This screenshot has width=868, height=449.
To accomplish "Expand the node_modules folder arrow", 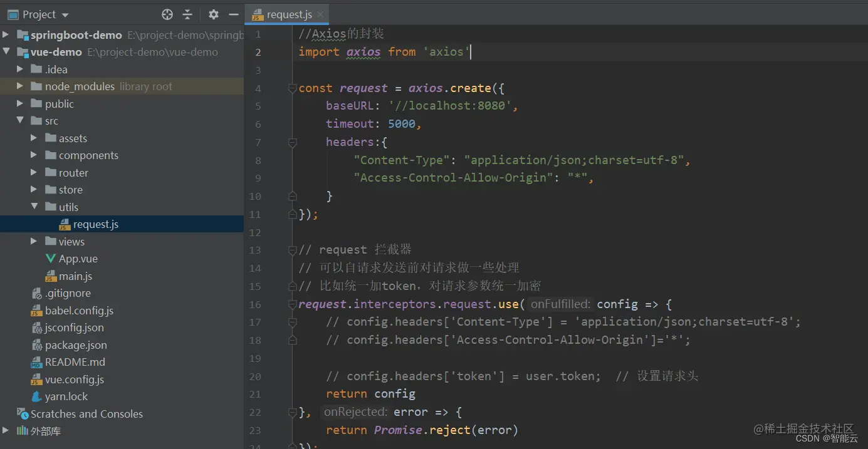I will pos(20,86).
